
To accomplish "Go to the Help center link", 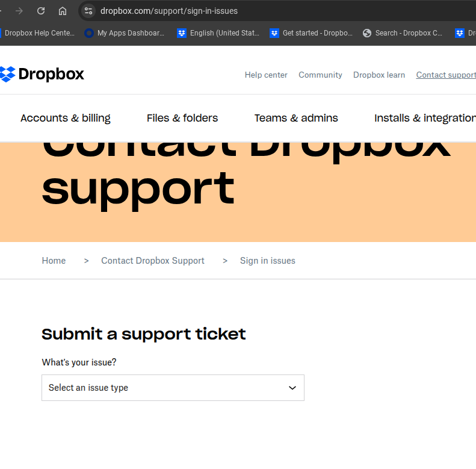I will (x=266, y=75).
